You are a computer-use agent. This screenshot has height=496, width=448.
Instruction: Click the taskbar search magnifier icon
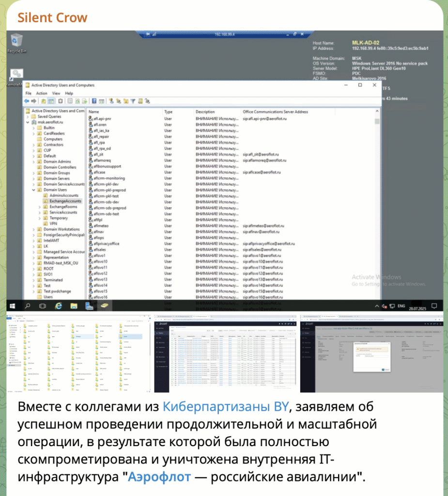pyautogui.click(x=28, y=306)
